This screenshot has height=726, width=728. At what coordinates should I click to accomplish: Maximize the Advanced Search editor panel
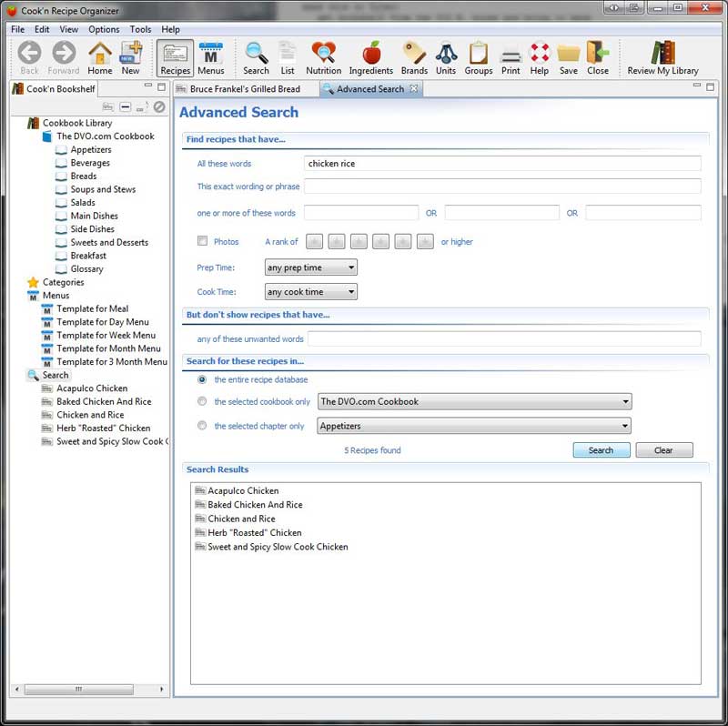[711, 86]
